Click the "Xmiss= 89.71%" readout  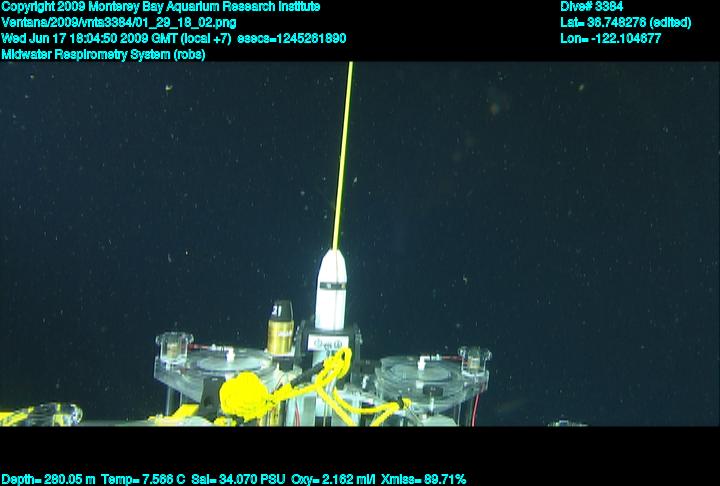pos(423,480)
